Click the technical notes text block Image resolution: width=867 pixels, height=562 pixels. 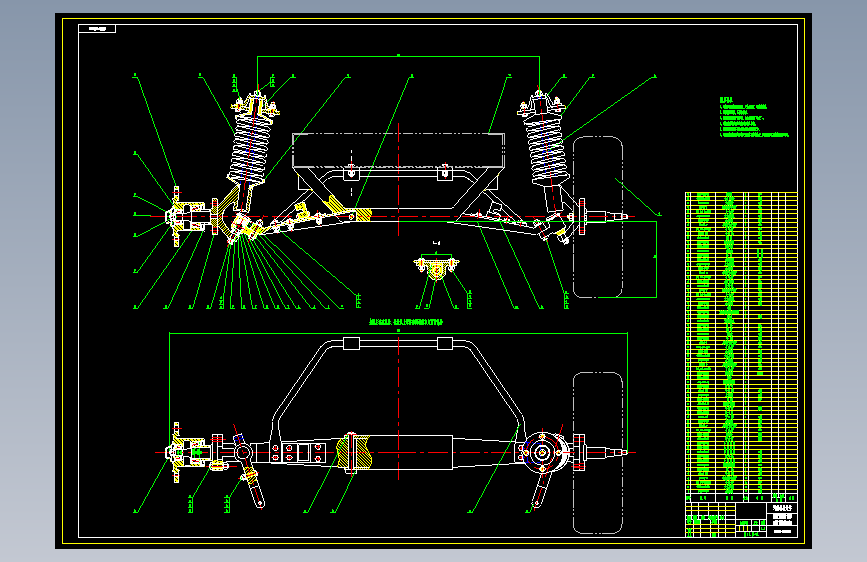[x=754, y=117]
